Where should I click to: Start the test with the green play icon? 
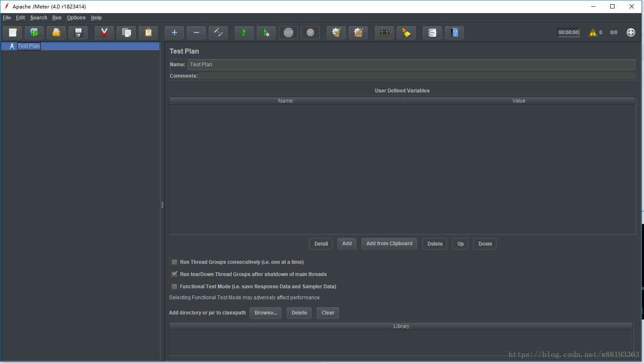[x=245, y=33]
